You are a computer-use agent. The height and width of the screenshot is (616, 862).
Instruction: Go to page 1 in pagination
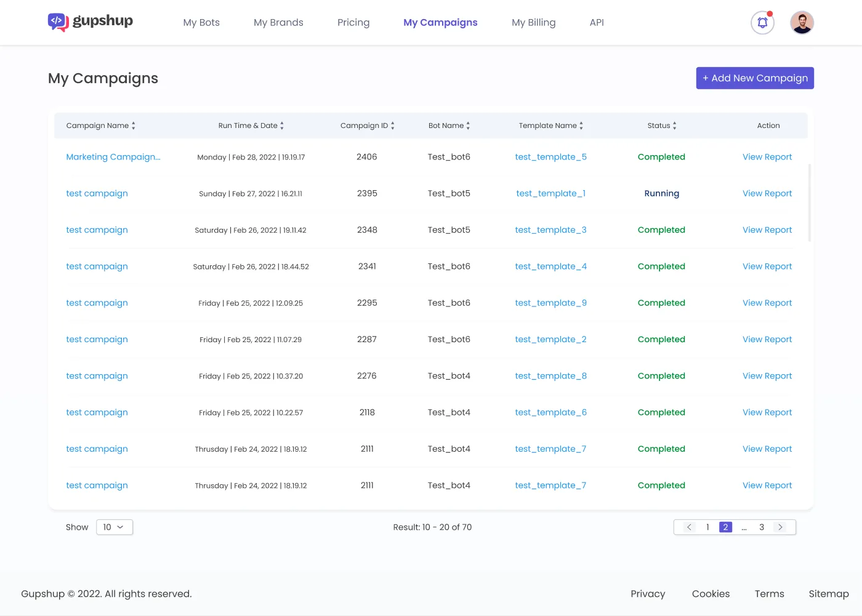point(707,527)
